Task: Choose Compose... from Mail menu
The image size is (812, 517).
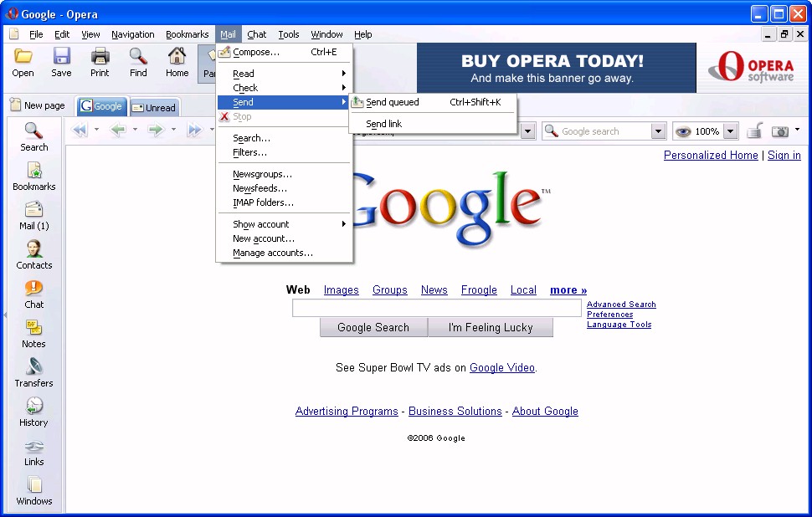Action: point(285,52)
